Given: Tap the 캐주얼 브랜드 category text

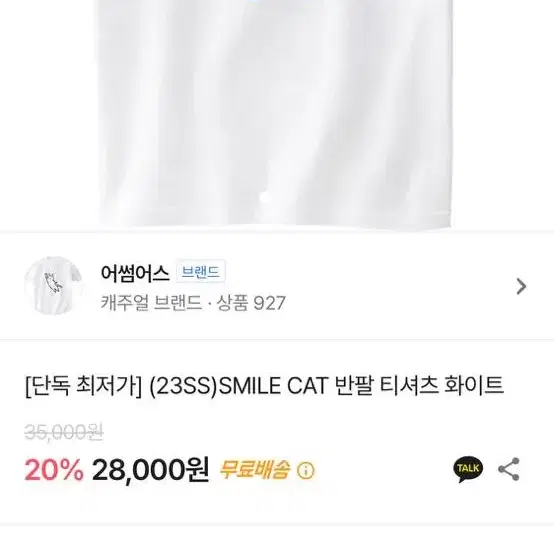Looking at the screenshot, I should pos(151,303).
